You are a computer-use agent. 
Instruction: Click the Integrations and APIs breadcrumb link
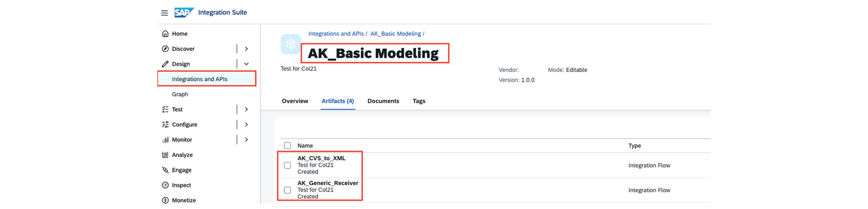[x=336, y=34]
